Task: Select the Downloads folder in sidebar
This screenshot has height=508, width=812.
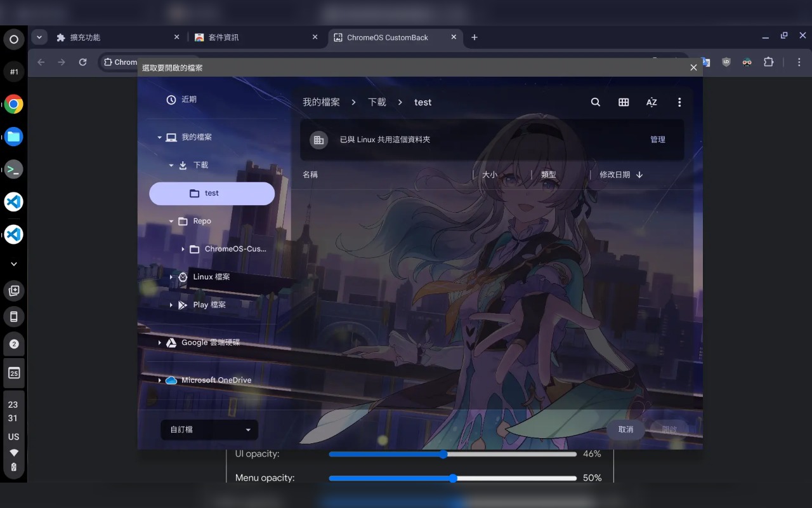Action: click(x=193, y=165)
